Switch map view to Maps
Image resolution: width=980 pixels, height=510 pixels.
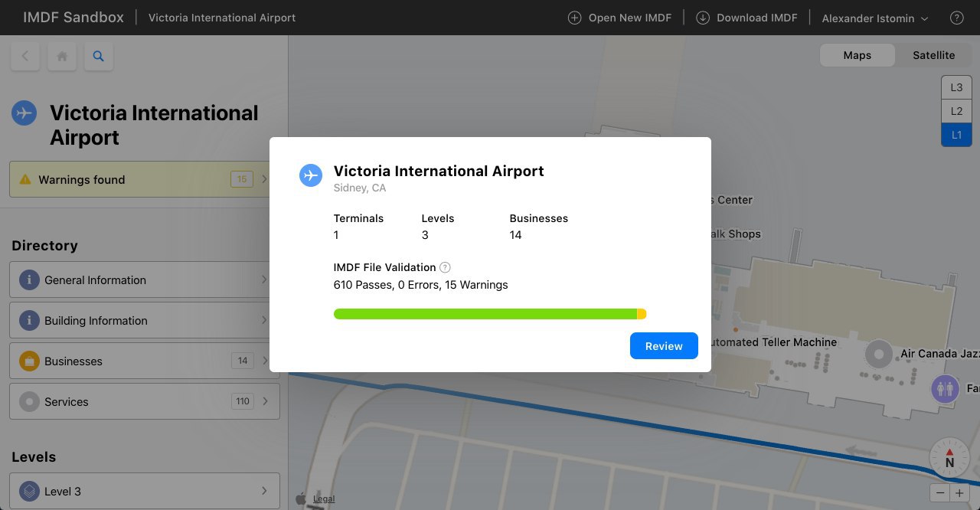point(857,55)
